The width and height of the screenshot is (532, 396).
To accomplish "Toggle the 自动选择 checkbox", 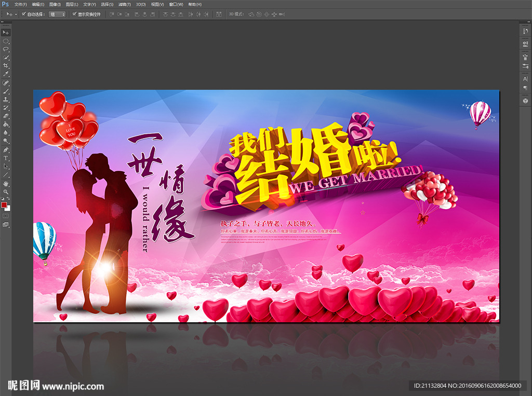I will coord(24,14).
